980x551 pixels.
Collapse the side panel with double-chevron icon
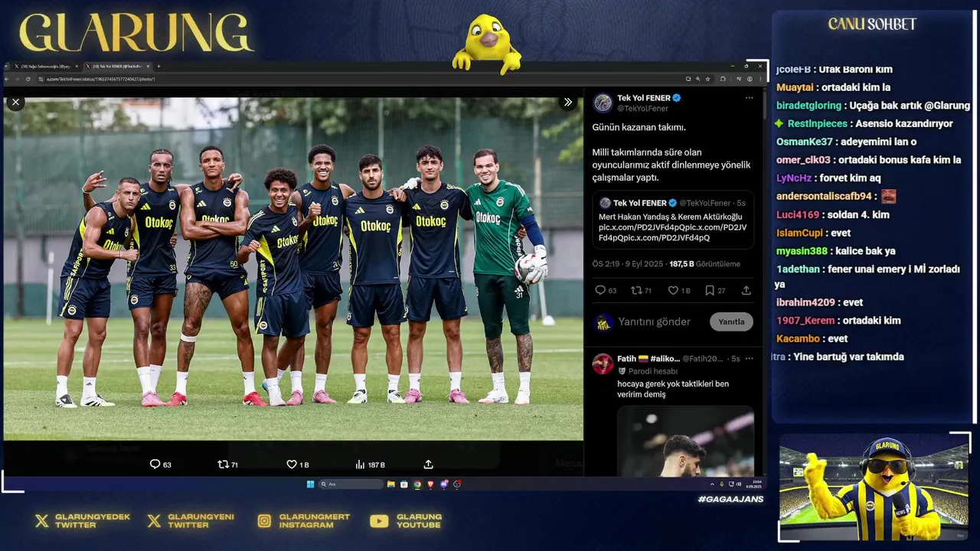568,102
